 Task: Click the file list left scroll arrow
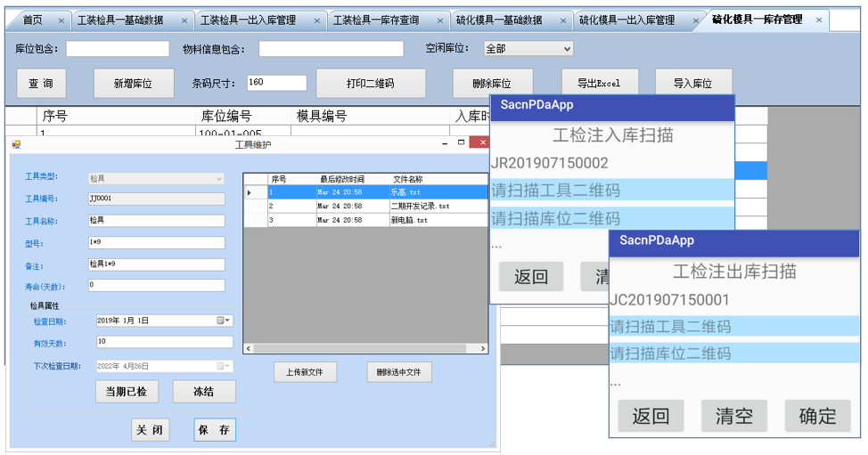pos(249,348)
